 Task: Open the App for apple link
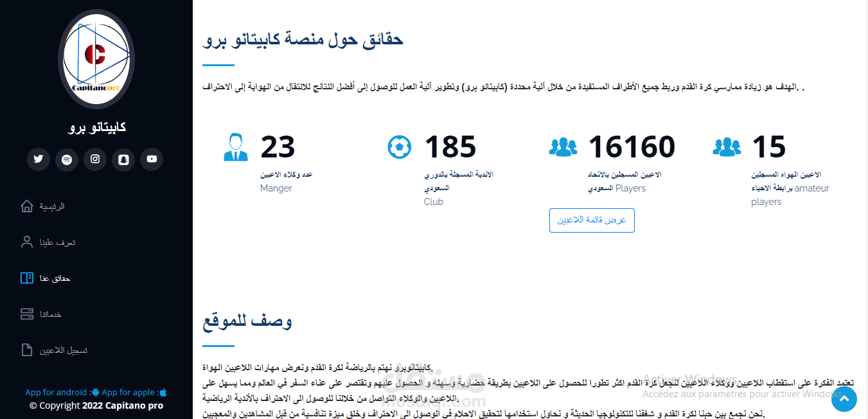(134, 392)
